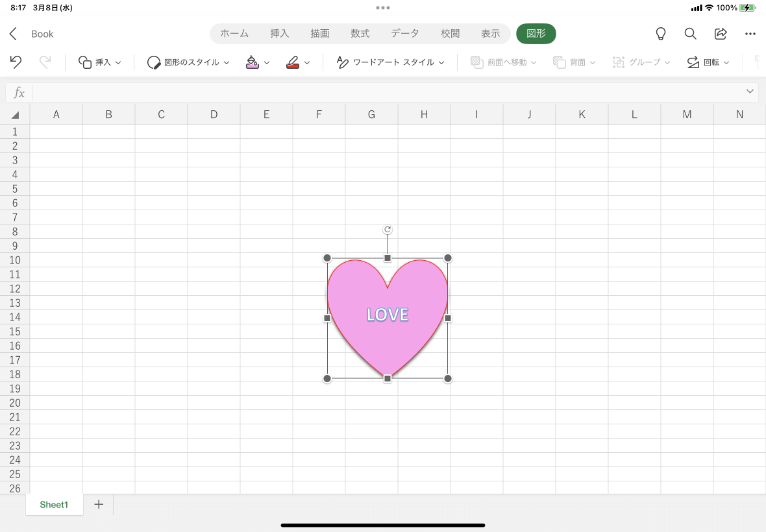Select the active 図形 tab
The height and width of the screenshot is (532, 766).
pos(536,34)
